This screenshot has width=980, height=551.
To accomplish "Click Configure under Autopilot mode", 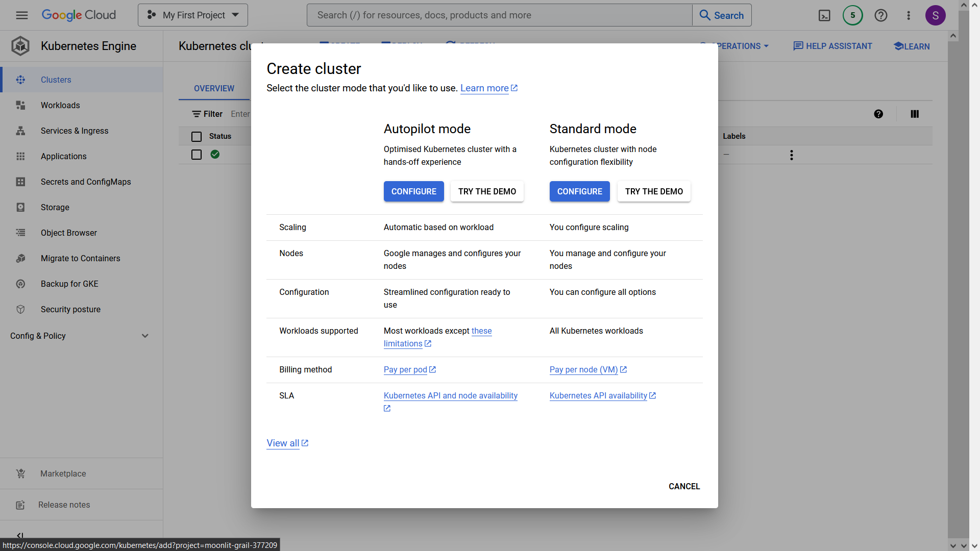I will coord(414,191).
